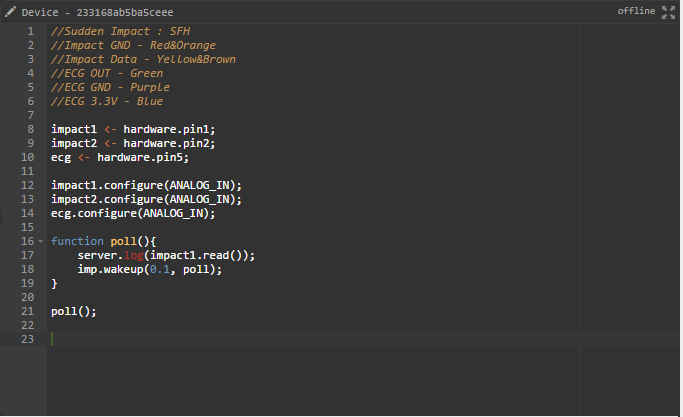This screenshot has height=417, width=683.
Task: Click the server.log call on line 17
Action: 166,255
